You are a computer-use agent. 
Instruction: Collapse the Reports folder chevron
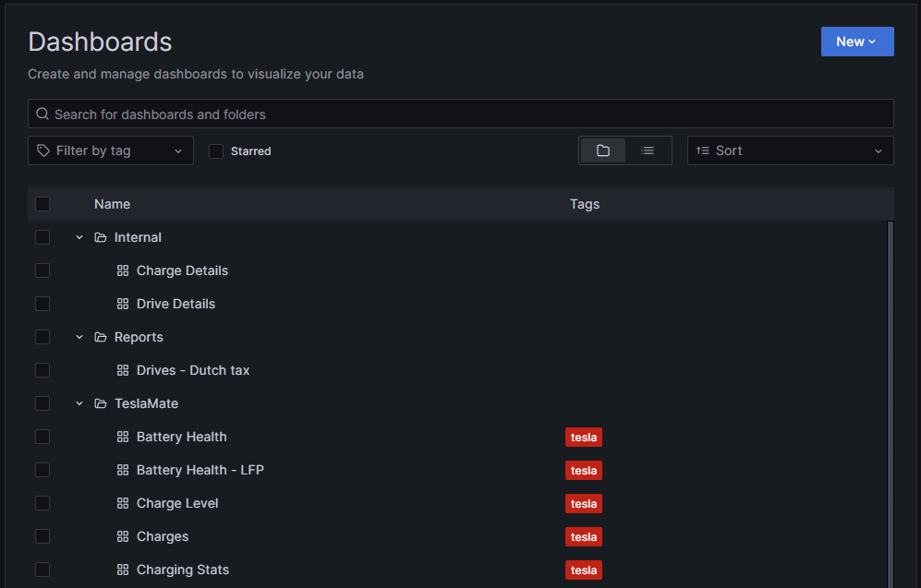click(79, 338)
